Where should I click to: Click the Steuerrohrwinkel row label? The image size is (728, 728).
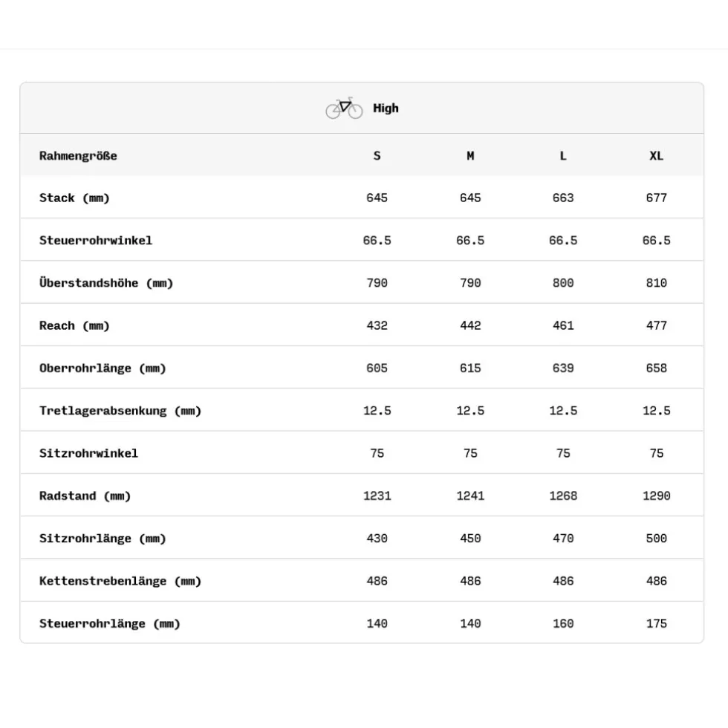point(96,241)
